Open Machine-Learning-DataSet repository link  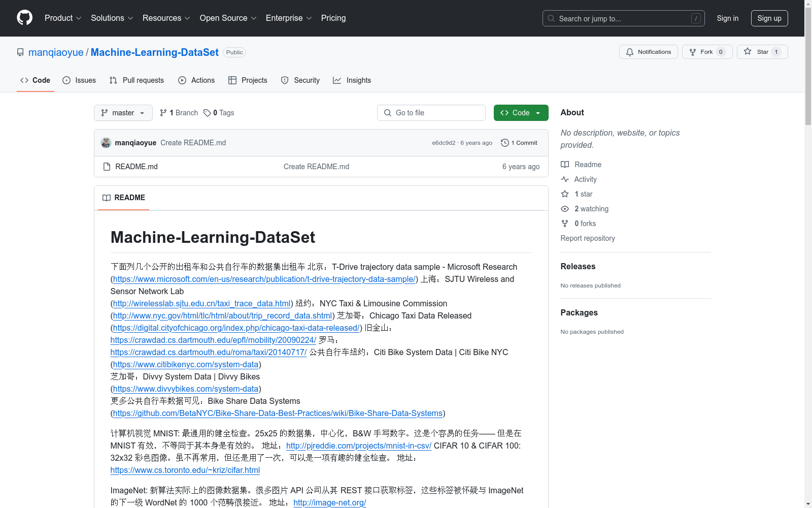pos(154,52)
